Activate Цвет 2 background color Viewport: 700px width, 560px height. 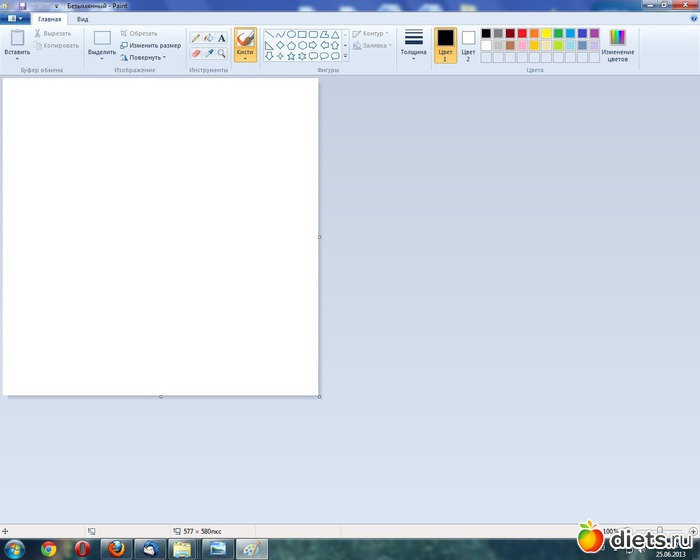click(468, 44)
